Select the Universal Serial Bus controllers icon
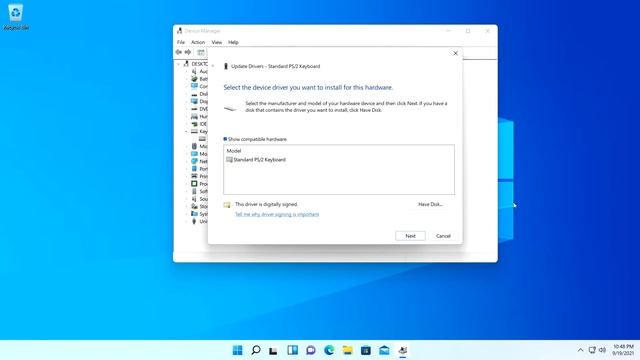640x360 pixels. [x=194, y=221]
